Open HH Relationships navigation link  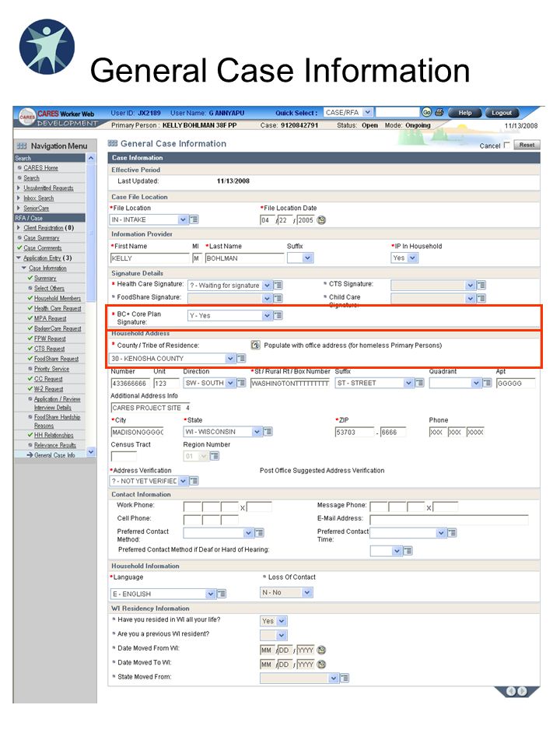pos(54,435)
